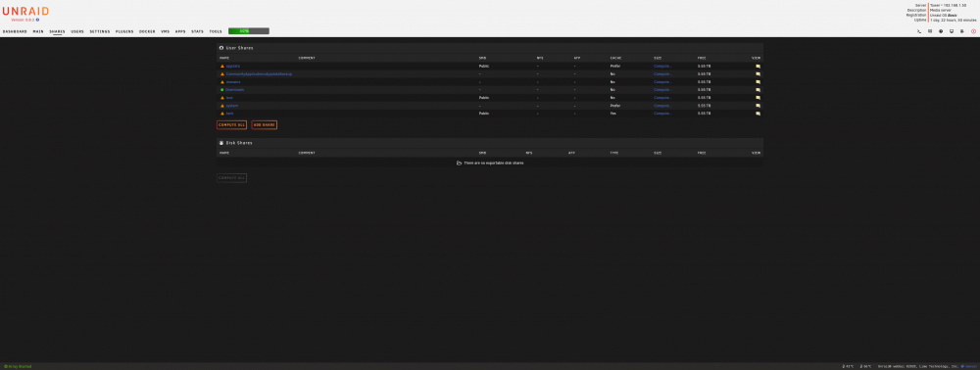This screenshot has height=370, width=980.
Task: Click the UNRAID logo
Action: tap(25, 11)
